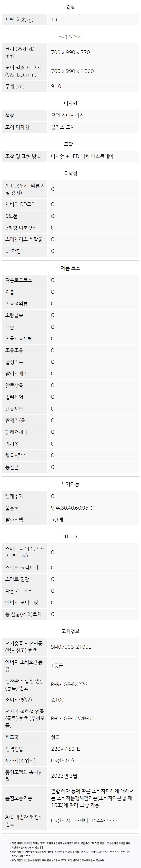Click the 5방향 터보샷+ feature label
Image resolution: width=141 pixels, height=868 pixels.
[x=20, y=228]
